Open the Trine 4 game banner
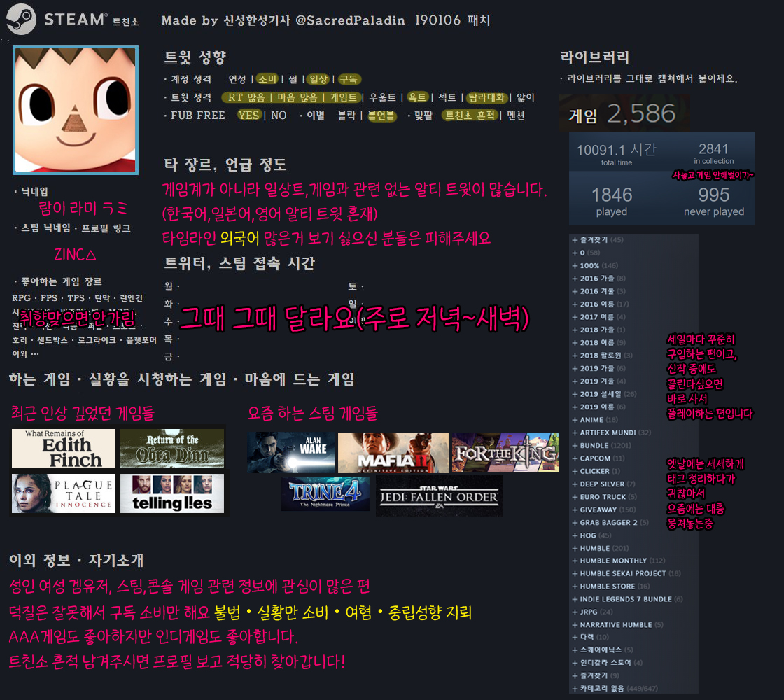Viewport: 784px width, 700px height. [x=325, y=493]
